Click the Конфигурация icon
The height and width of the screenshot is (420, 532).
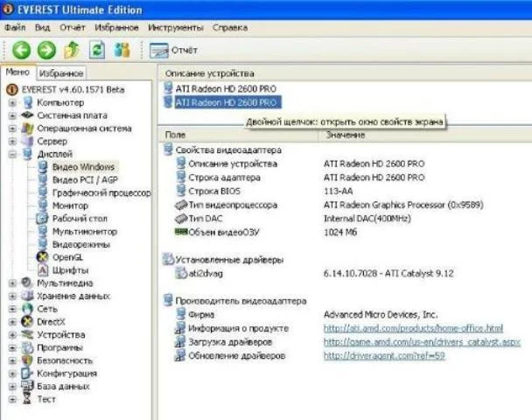(27, 373)
